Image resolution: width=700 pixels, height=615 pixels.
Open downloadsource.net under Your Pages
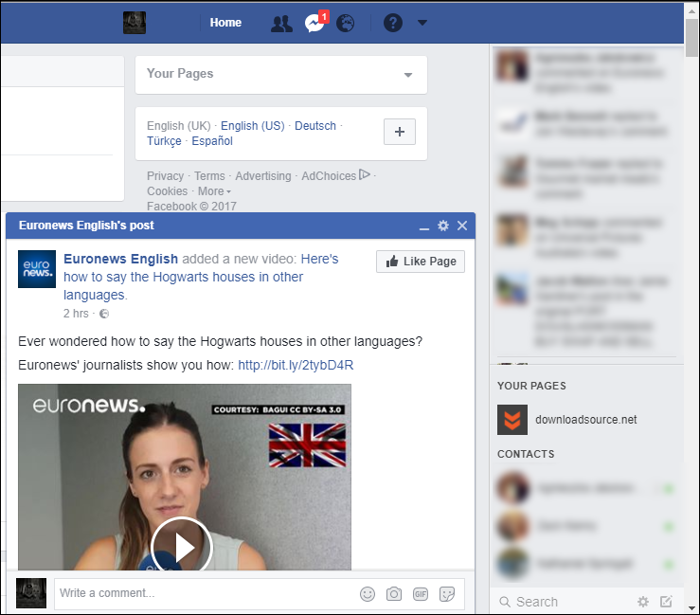point(585,420)
